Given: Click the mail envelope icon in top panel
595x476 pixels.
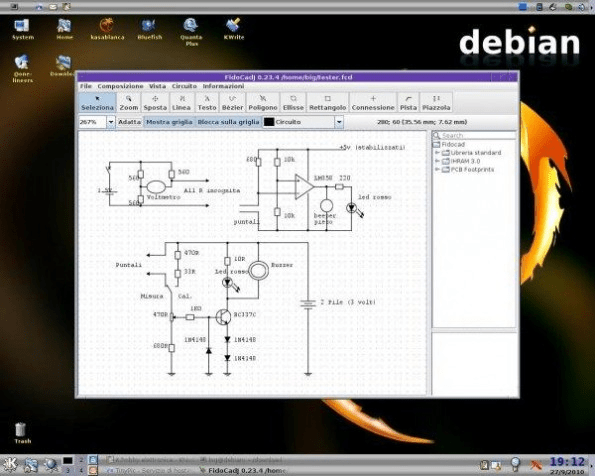Looking at the screenshot, I should point(53,6).
